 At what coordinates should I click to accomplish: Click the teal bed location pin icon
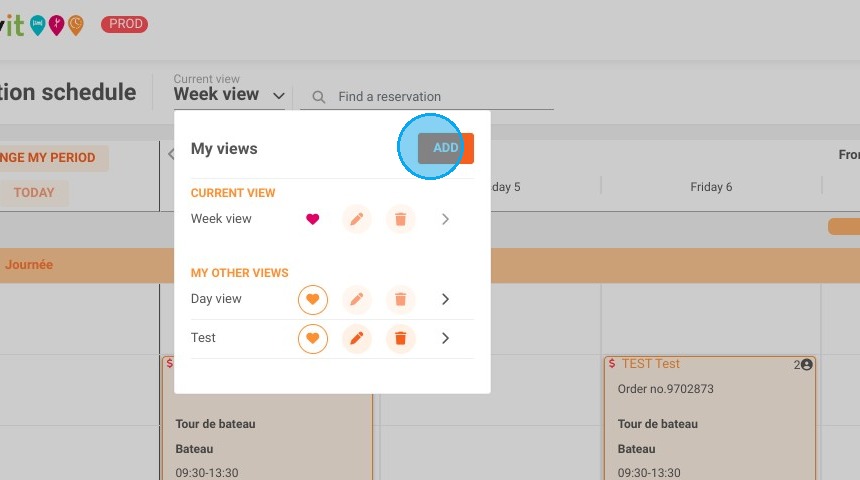click(x=38, y=25)
